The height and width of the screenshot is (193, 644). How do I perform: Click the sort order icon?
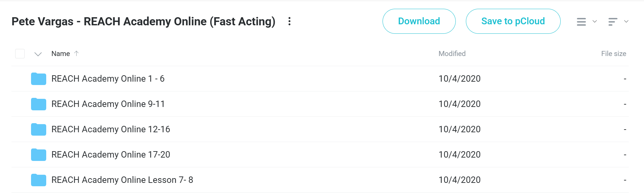[613, 22]
